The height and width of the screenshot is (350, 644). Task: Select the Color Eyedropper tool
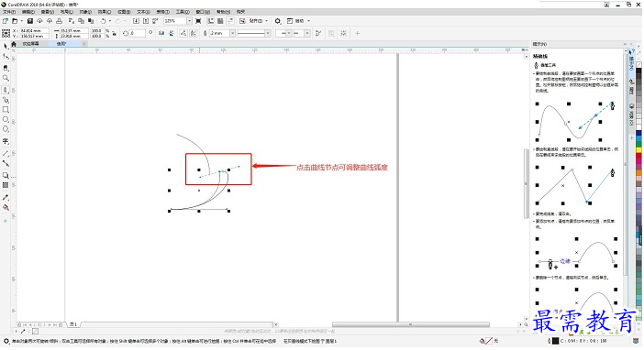(x=6, y=197)
